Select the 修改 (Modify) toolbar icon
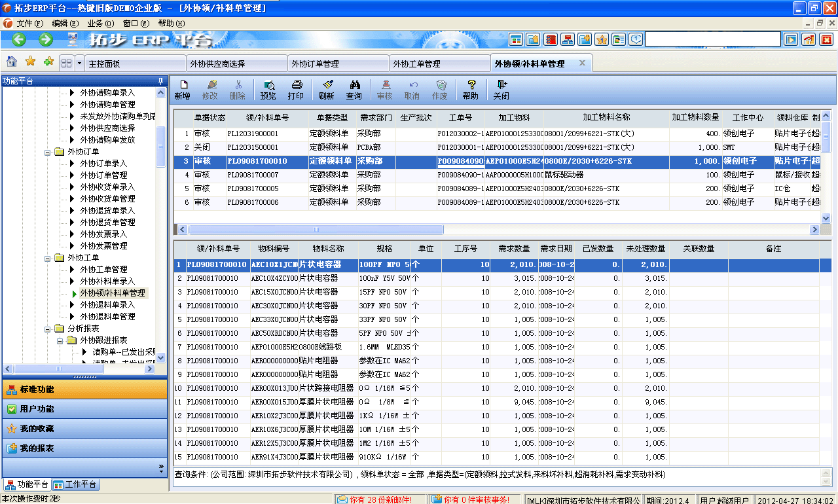This screenshot has width=838, height=504. point(211,88)
